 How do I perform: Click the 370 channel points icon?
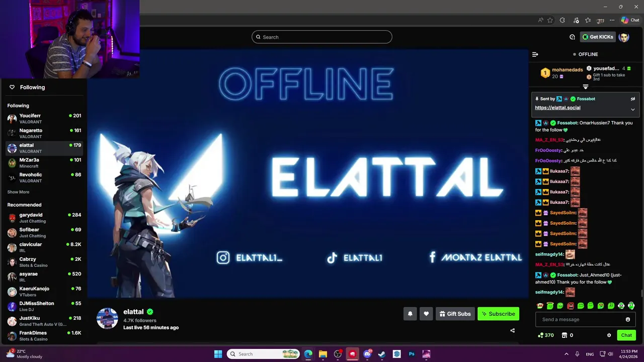point(540,335)
